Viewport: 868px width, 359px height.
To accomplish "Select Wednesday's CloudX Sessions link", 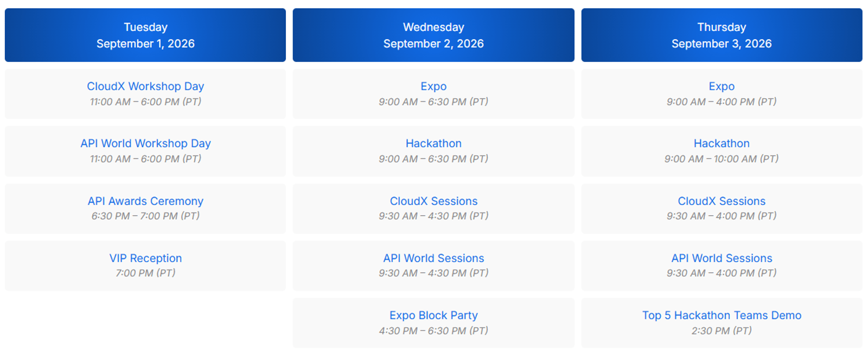I will (x=433, y=201).
